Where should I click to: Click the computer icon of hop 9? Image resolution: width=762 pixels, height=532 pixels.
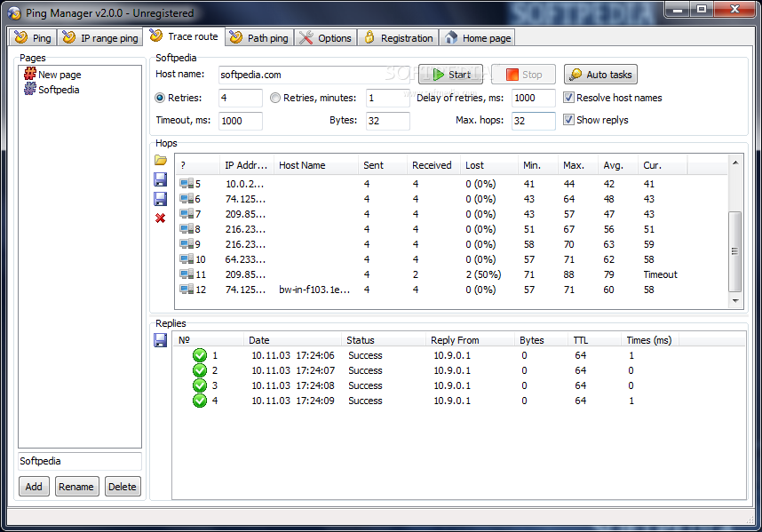tap(187, 244)
